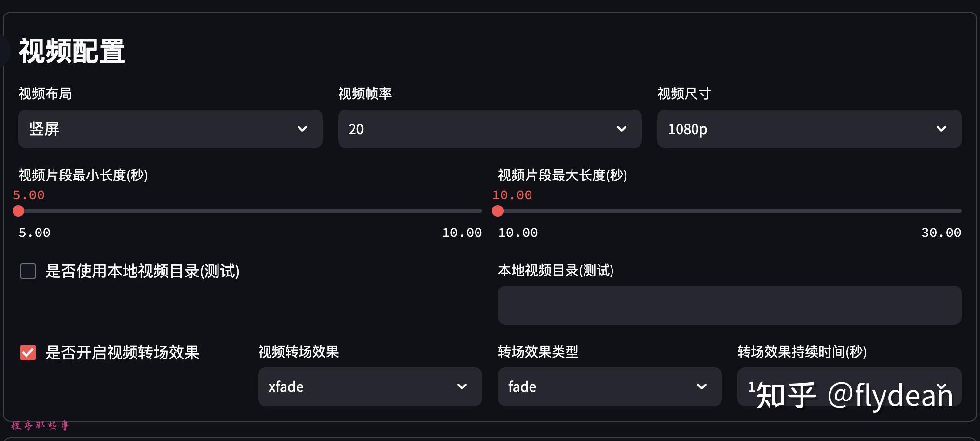Viewport: 980px width, 441px height.
Task: Click the minimum length slider handle
Action: coord(19,211)
